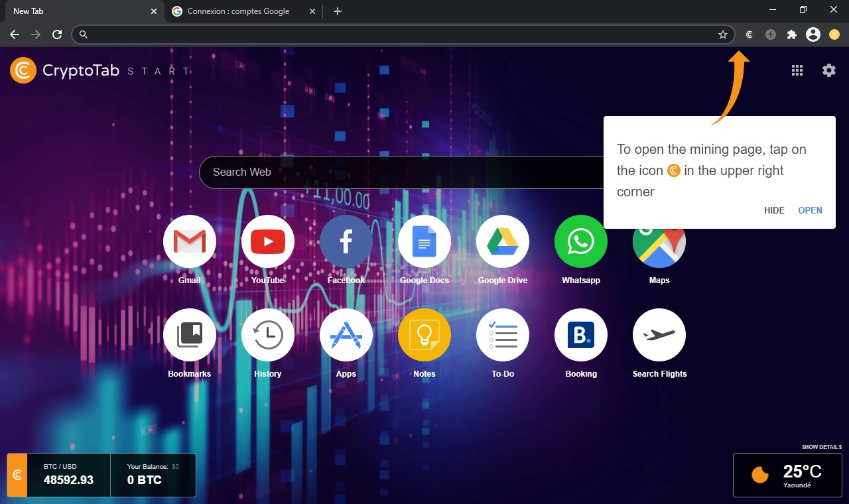This screenshot has width=849, height=504.
Task: Reload the current page
Action: tap(57, 34)
